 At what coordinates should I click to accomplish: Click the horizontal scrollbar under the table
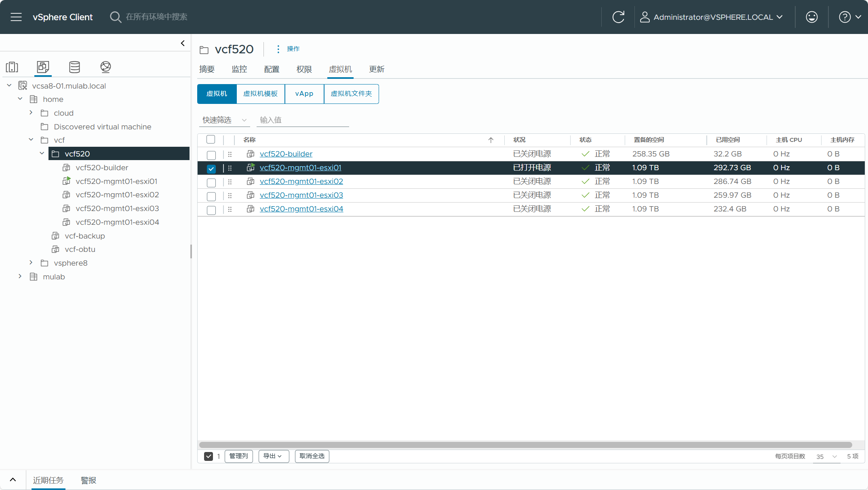pos(525,445)
